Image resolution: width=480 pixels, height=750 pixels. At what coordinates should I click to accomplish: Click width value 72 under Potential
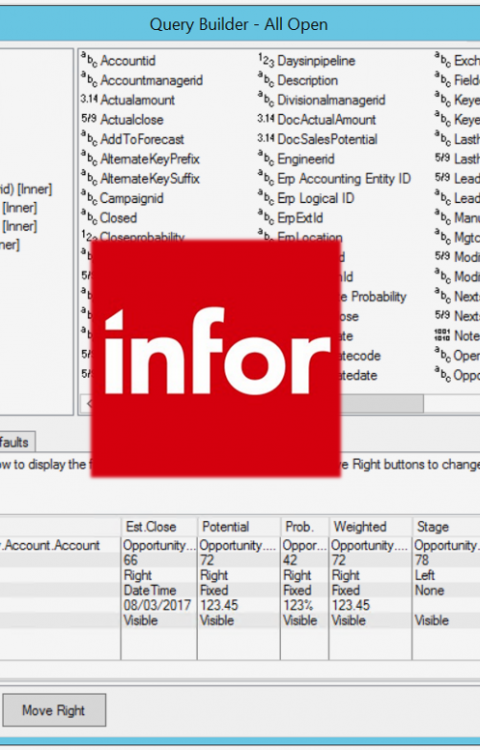point(207,560)
